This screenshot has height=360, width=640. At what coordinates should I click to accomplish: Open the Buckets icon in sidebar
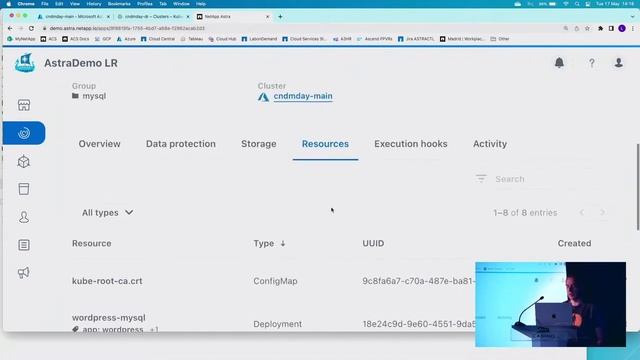coord(24,189)
